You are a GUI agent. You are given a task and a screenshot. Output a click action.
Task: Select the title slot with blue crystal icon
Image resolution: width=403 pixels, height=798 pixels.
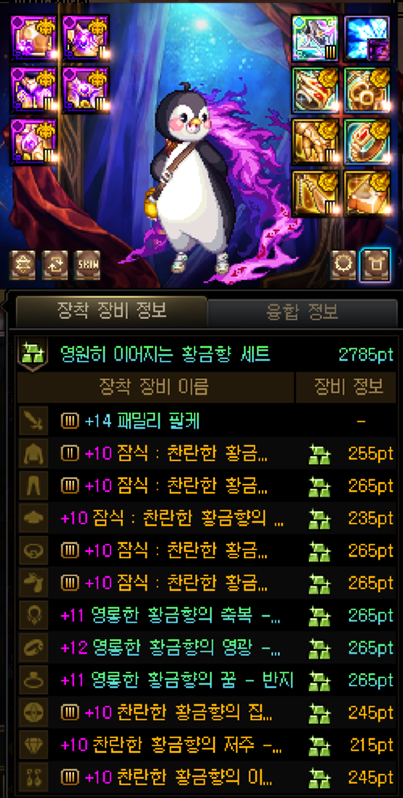[367, 38]
